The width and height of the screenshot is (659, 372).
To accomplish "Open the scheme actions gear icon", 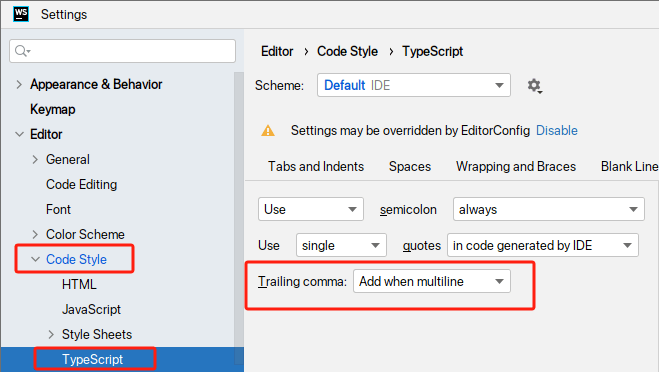I will [x=535, y=85].
